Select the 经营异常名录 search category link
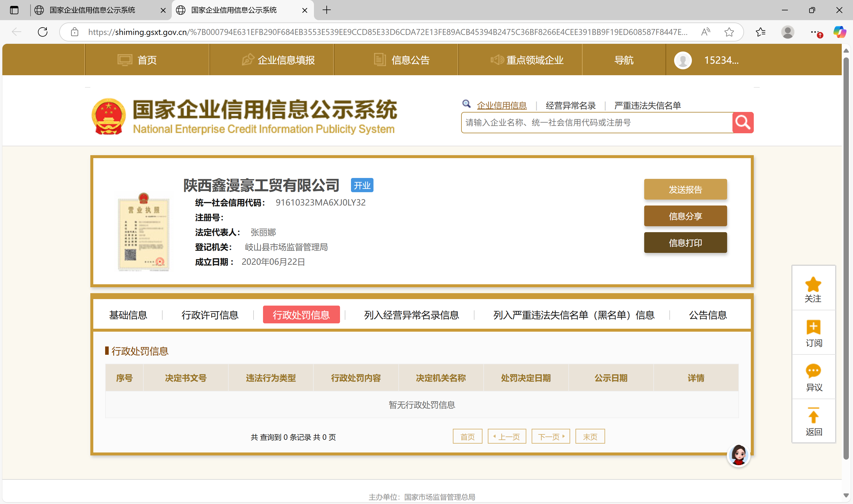The width and height of the screenshot is (853, 504). click(570, 106)
